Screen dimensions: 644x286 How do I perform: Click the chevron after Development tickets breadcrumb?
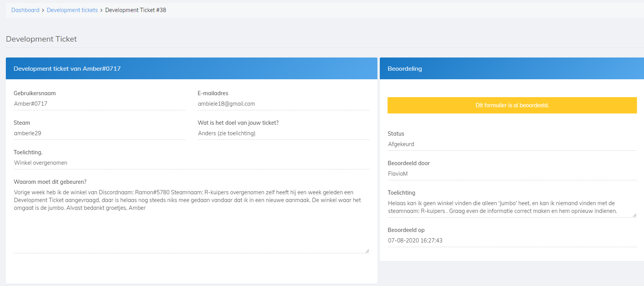tap(102, 10)
